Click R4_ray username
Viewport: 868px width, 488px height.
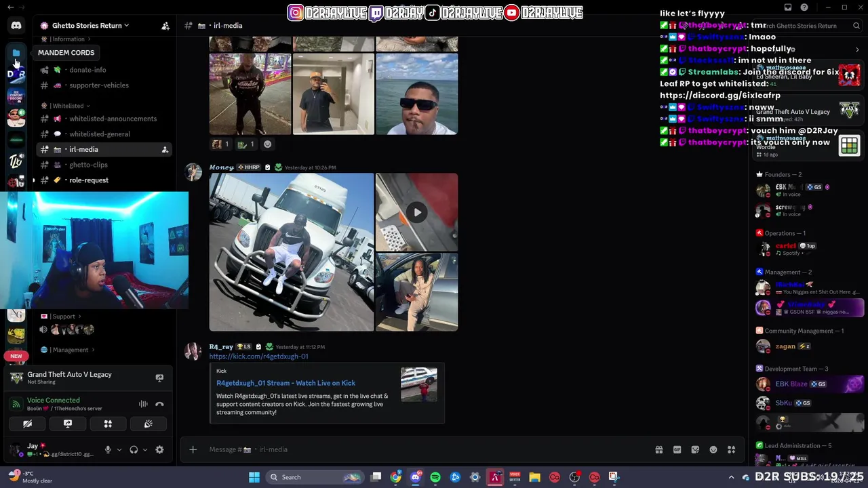point(221,347)
